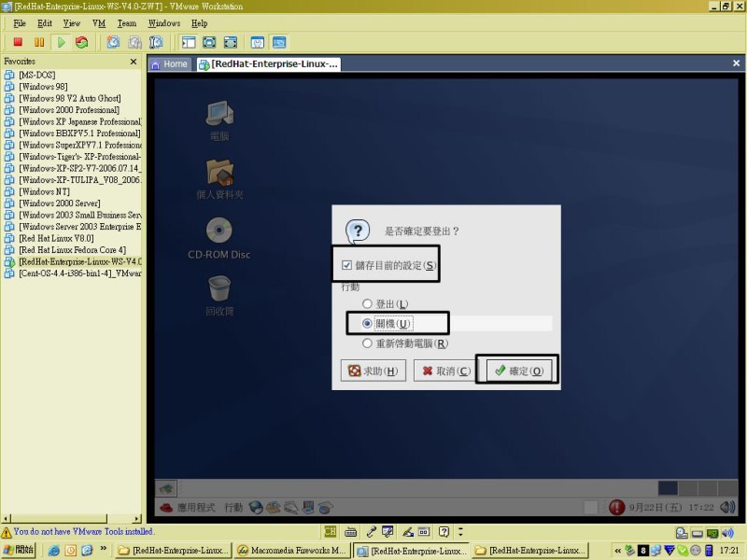
Task: Show the Summary view toolbar icon
Action: coord(258,42)
